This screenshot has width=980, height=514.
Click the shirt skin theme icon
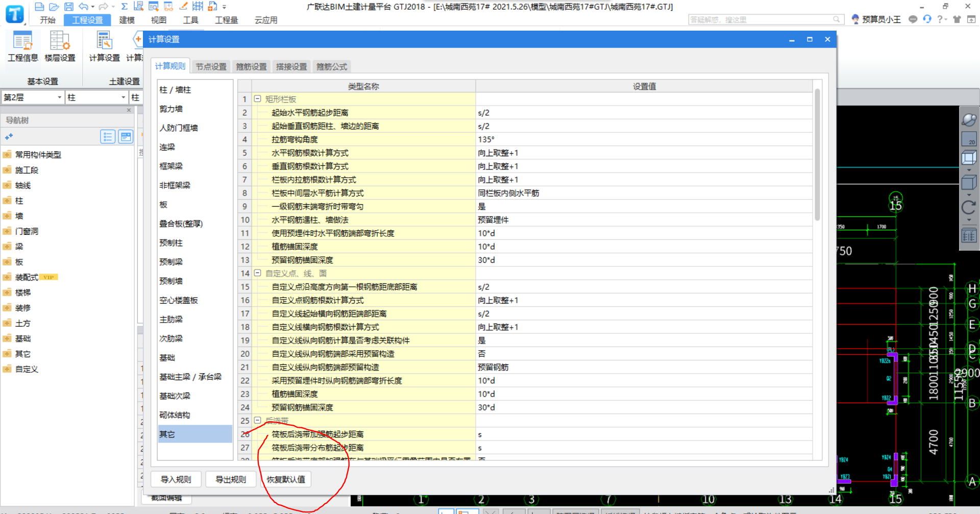957,19
